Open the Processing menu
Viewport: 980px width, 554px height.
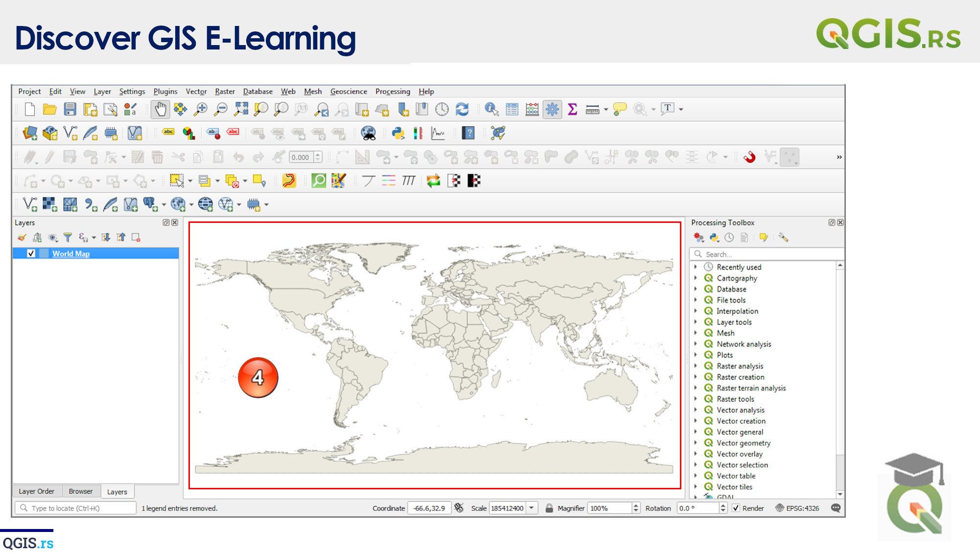coord(393,92)
